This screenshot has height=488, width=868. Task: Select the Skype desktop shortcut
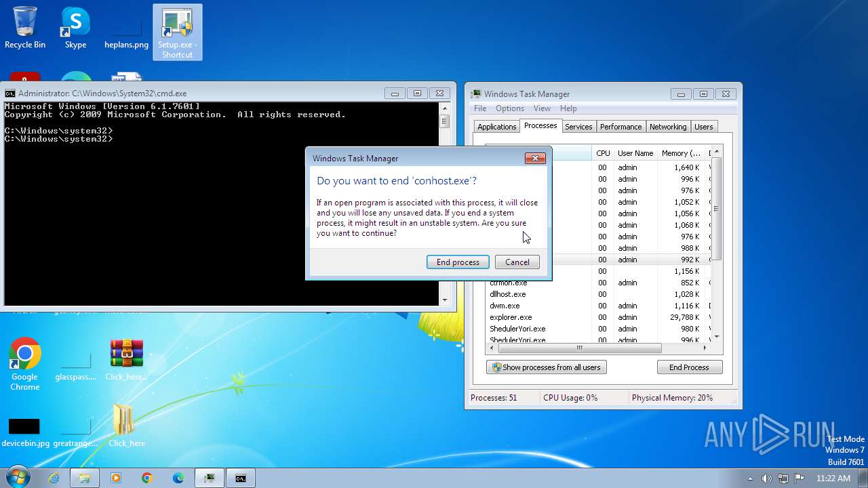point(75,28)
